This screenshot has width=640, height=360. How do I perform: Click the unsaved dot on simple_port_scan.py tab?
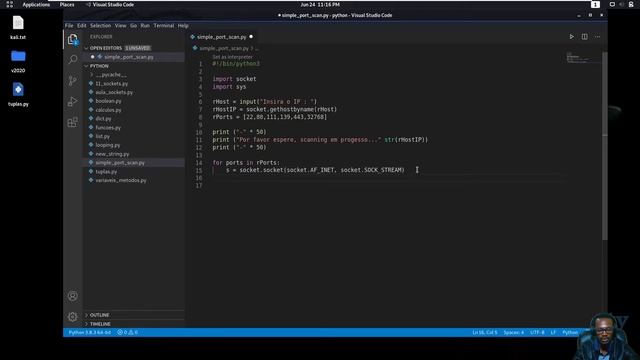pos(251,37)
